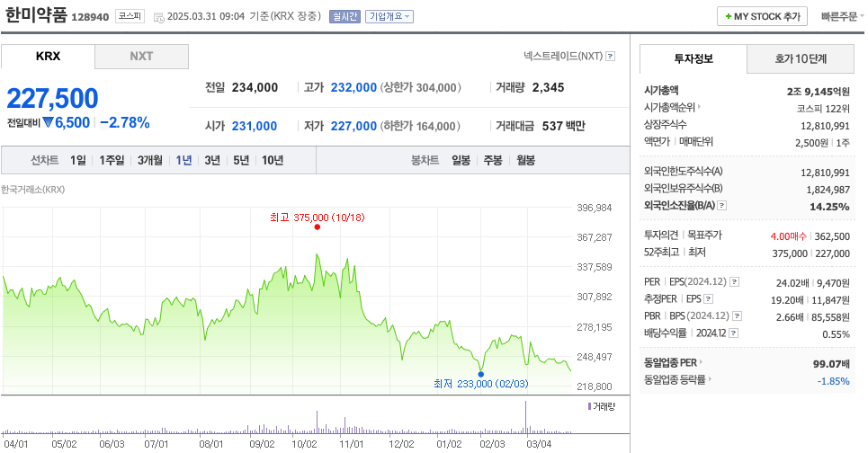
Task: Click the 저가 227,000 value
Action: point(353,126)
